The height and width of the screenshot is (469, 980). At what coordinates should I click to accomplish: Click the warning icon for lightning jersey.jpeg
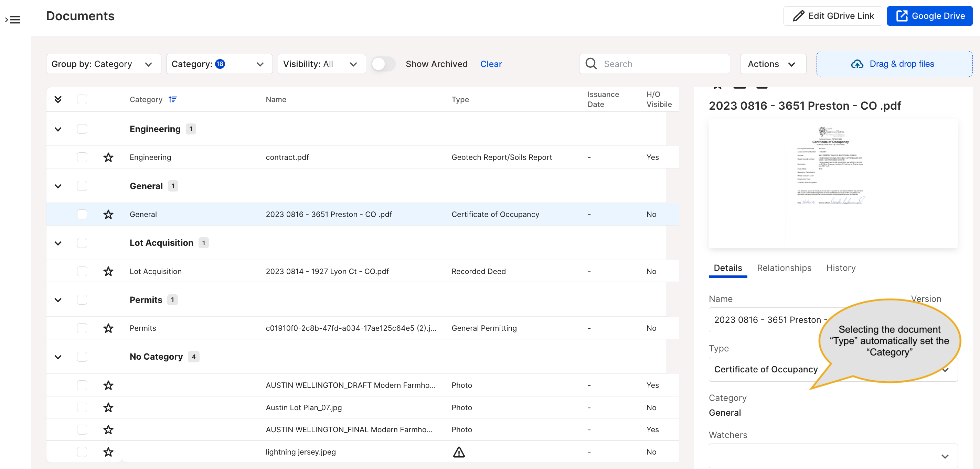tap(459, 451)
